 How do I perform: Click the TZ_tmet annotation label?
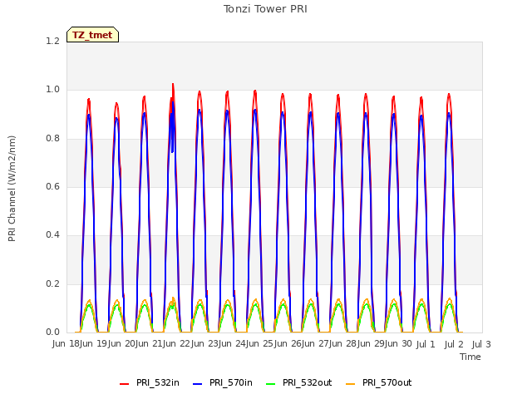tap(92, 35)
